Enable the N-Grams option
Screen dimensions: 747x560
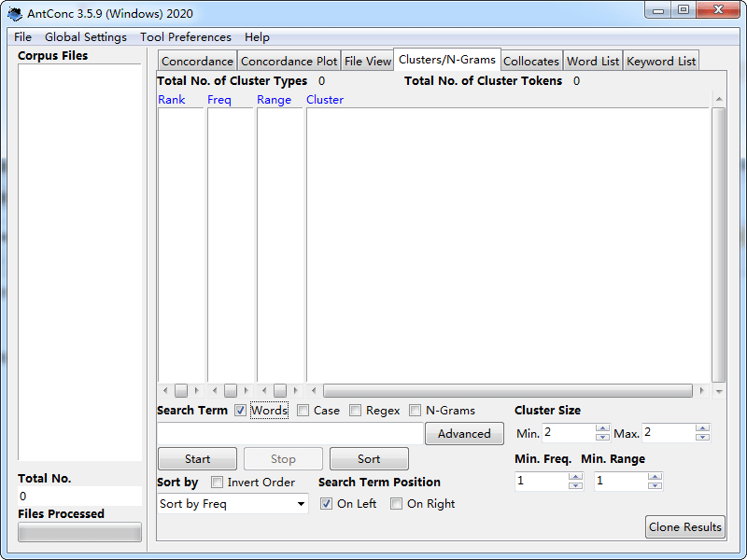point(415,410)
